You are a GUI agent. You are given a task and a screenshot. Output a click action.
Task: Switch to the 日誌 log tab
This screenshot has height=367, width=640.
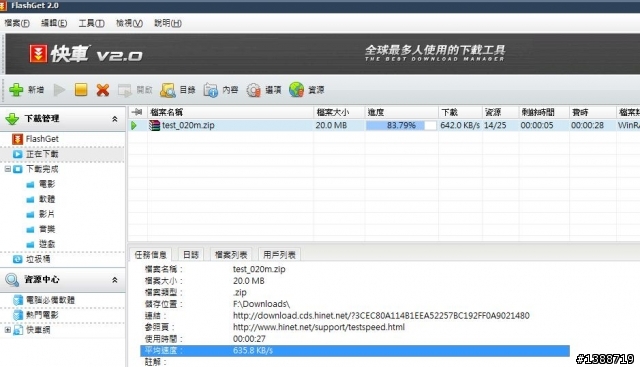pyautogui.click(x=191, y=255)
